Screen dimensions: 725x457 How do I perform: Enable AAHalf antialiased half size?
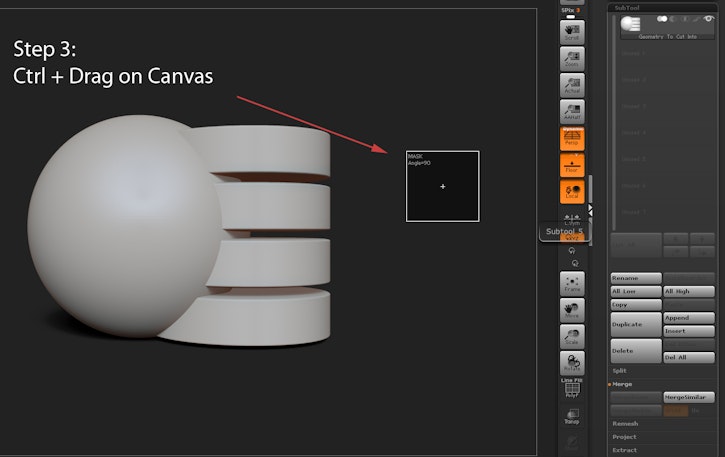(x=572, y=111)
